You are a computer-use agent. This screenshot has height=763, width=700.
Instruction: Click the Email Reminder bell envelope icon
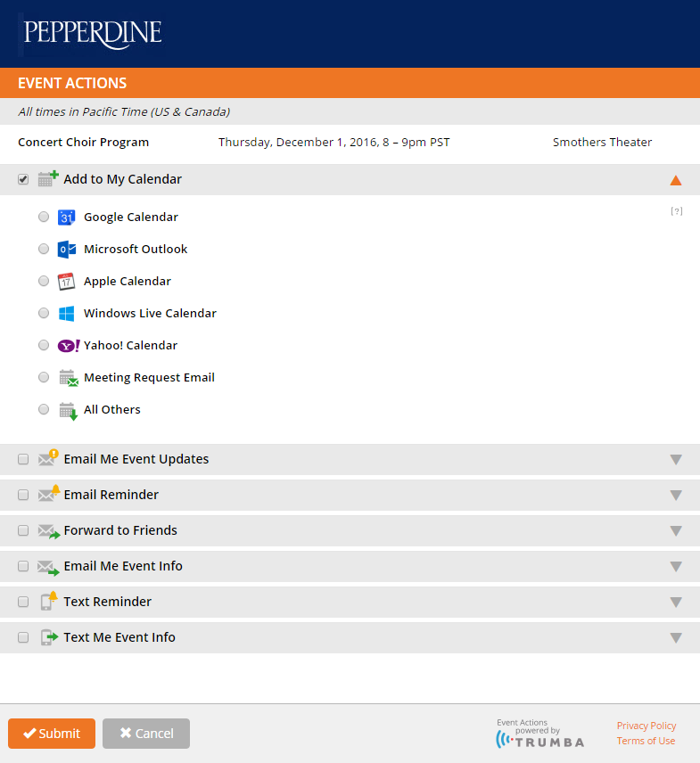tap(49, 494)
